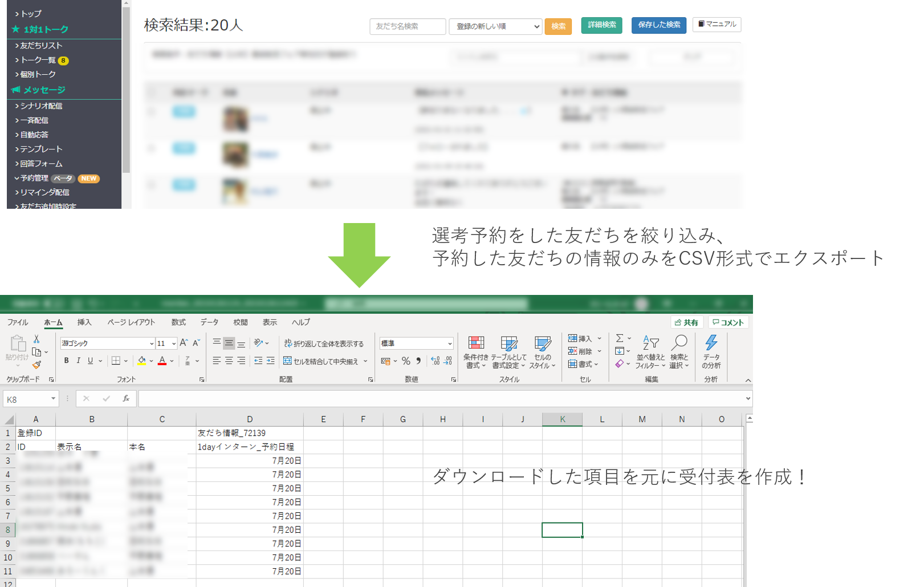The height and width of the screenshot is (587, 924).
Task: Increase the cell indent
Action: (x=270, y=361)
